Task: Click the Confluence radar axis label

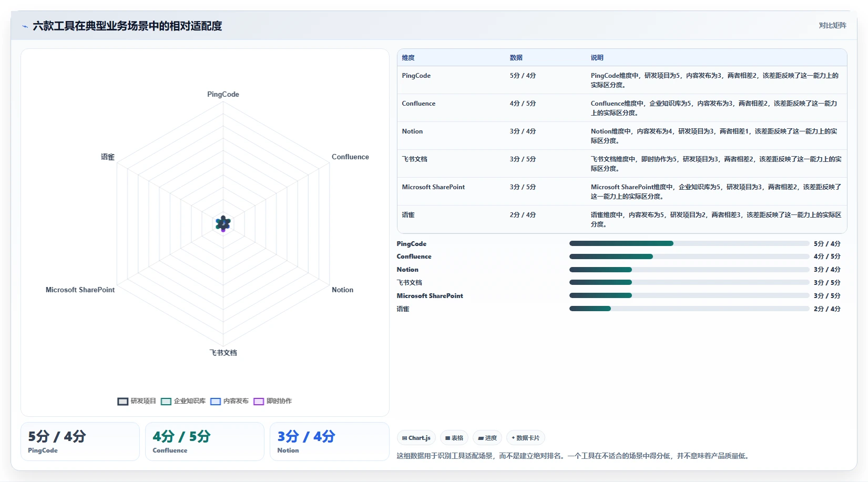Action: pos(350,157)
